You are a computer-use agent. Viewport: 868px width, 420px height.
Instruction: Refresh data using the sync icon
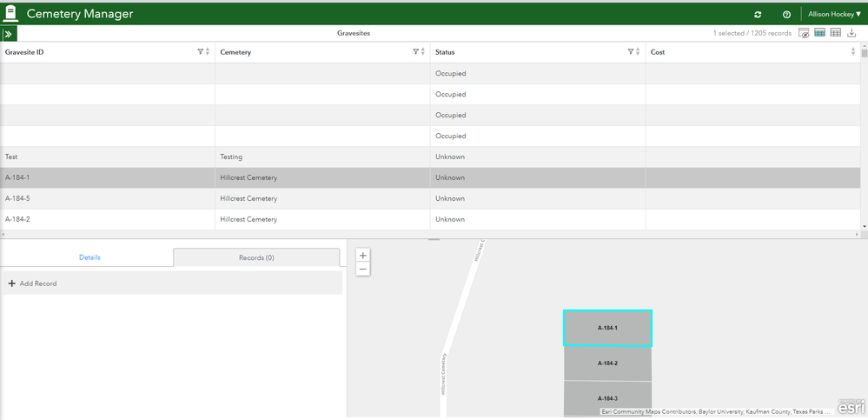(758, 15)
